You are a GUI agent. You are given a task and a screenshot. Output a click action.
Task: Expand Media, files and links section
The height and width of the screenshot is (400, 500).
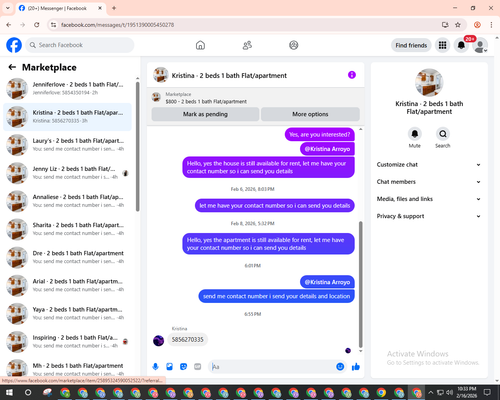[x=429, y=199]
